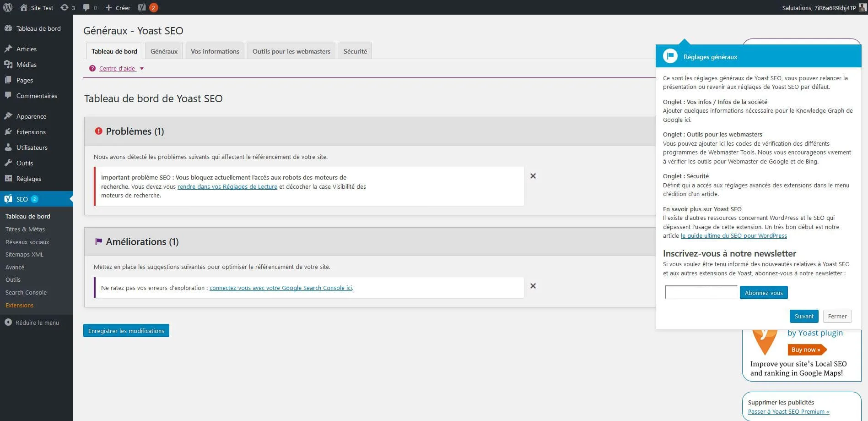This screenshot has height=421, width=868.
Task: Open the Outils pour les webmasters tab
Action: [x=291, y=51]
